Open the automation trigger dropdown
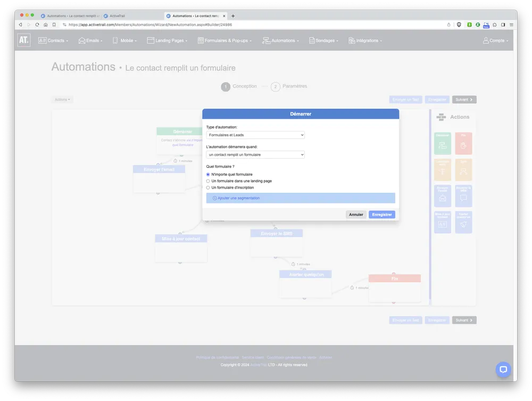This screenshot has width=532, height=401. pyautogui.click(x=255, y=154)
